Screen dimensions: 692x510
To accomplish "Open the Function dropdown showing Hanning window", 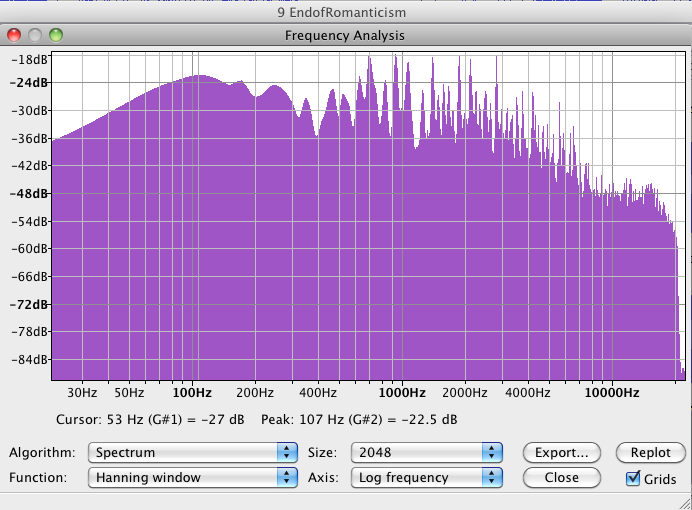I will point(193,477).
